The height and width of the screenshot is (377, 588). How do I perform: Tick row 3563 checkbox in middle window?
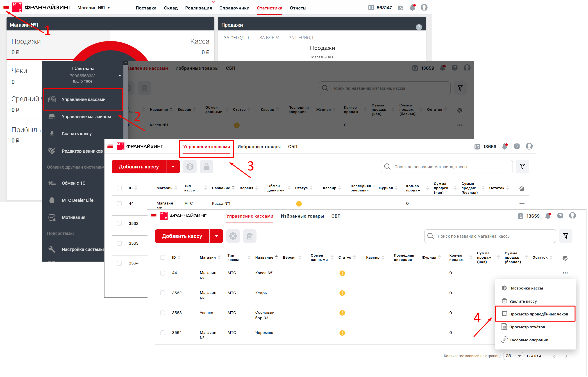coord(119,244)
